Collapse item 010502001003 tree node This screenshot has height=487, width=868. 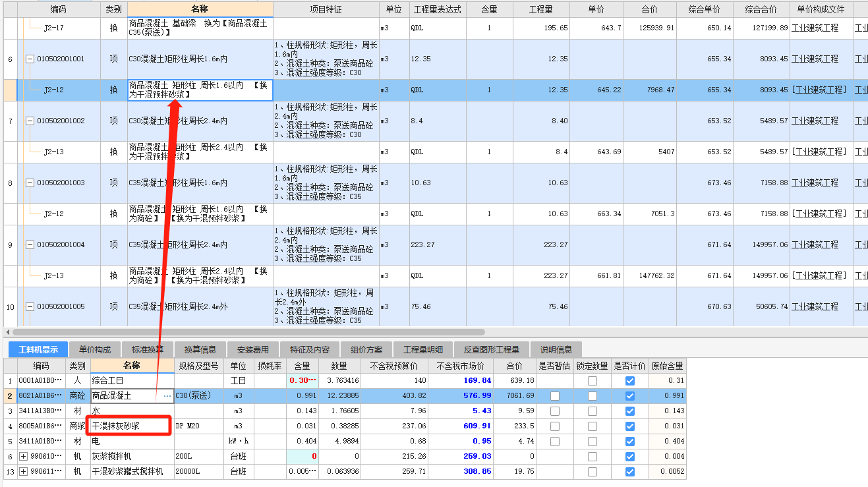pos(30,183)
